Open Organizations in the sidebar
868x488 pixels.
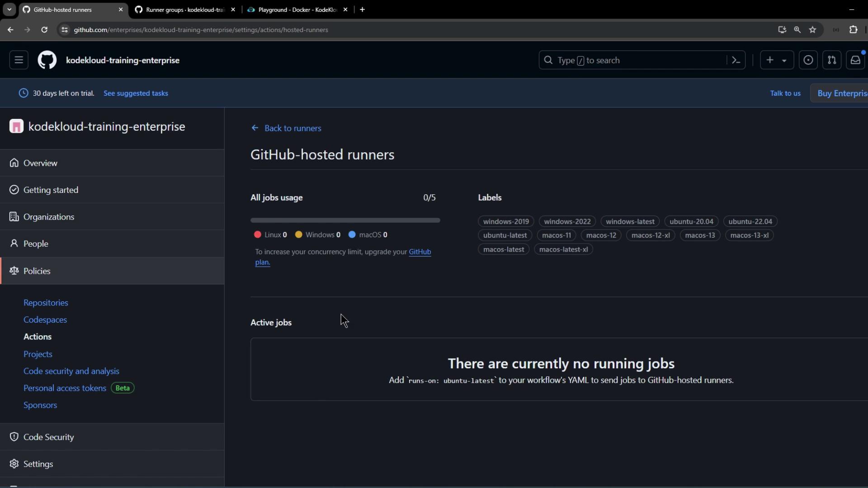click(48, 217)
